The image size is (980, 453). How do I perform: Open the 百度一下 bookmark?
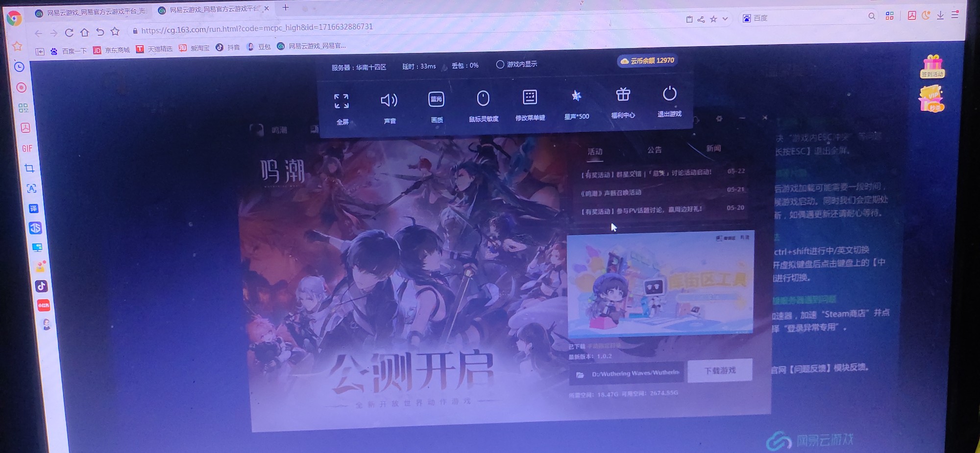[69, 51]
